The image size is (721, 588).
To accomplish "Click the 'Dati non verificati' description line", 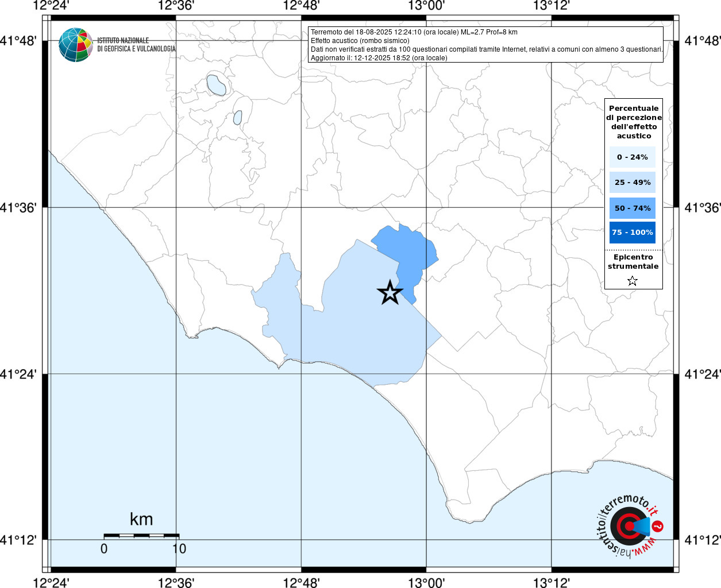I will click(x=487, y=49).
